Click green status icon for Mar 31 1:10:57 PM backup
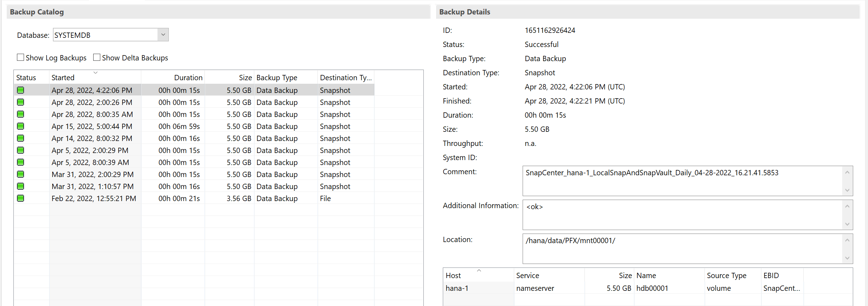868x306 pixels. pyautogui.click(x=20, y=186)
